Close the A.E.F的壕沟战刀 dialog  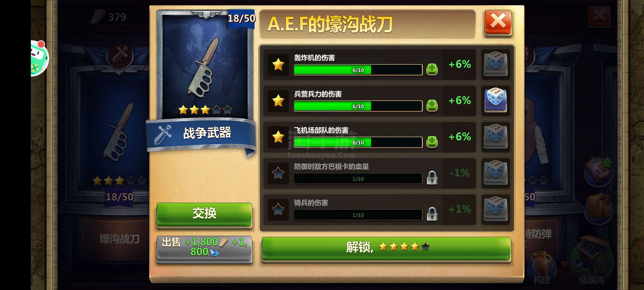[498, 23]
